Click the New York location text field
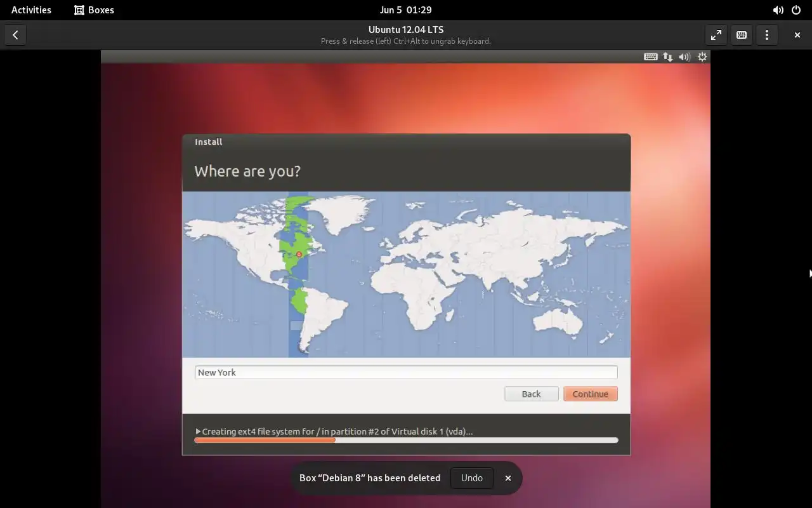Image resolution: width=812 pixels, height=508 pixels. coord(406,373)
